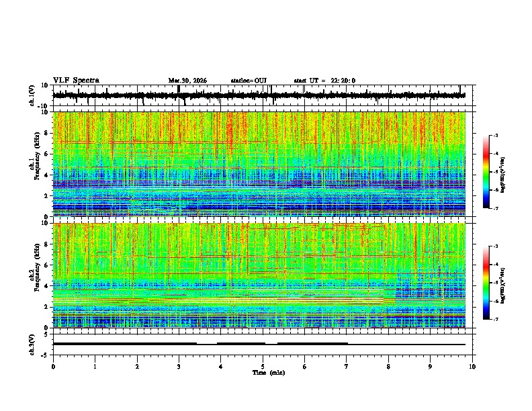Click the "6" kHz tick on ch.2 spectrogram

(46, 265)
